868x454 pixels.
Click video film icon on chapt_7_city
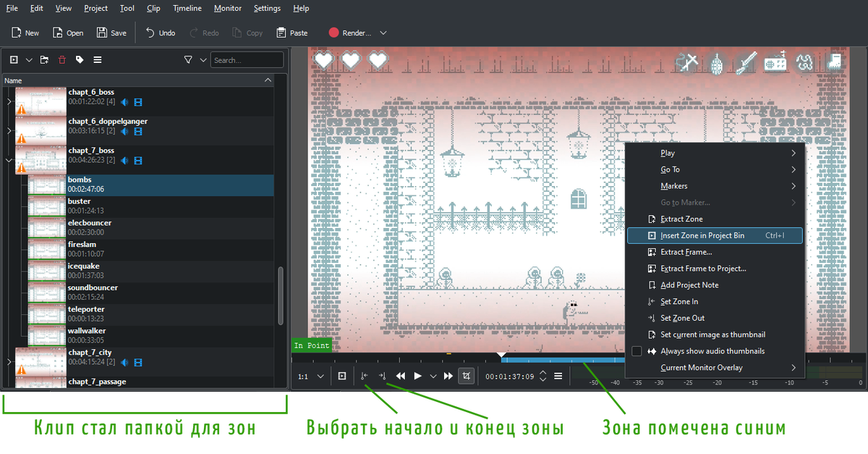138,361
